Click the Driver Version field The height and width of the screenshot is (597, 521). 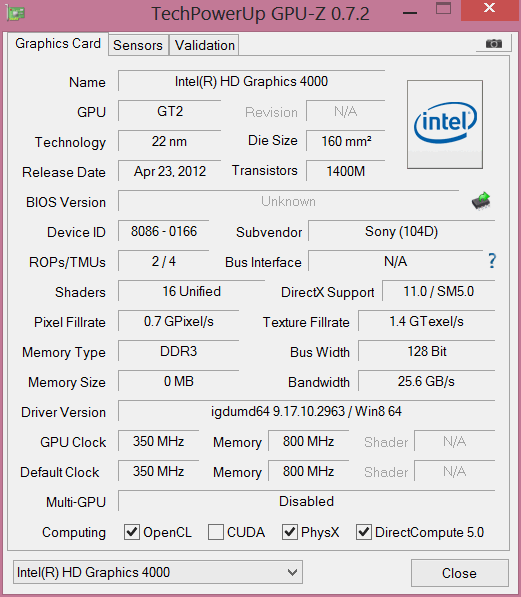pos(306,411)
